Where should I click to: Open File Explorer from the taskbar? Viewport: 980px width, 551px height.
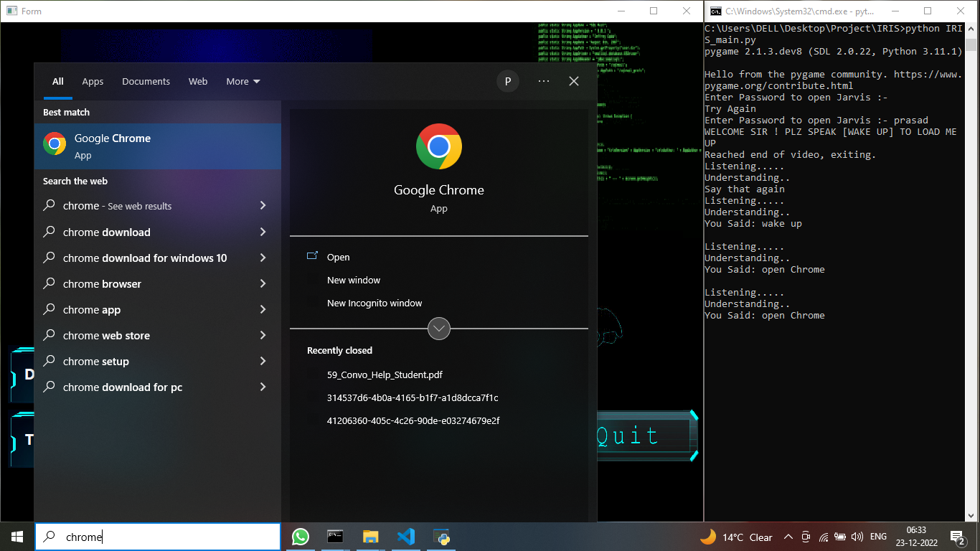[370, 537]
